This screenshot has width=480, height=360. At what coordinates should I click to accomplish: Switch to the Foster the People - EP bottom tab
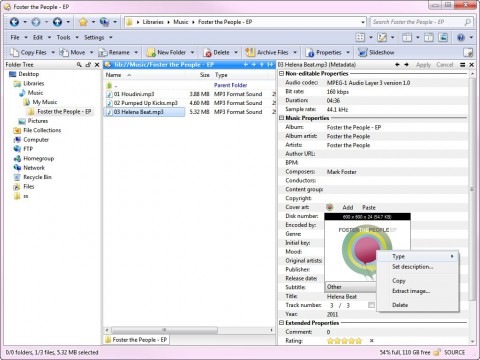136,340
